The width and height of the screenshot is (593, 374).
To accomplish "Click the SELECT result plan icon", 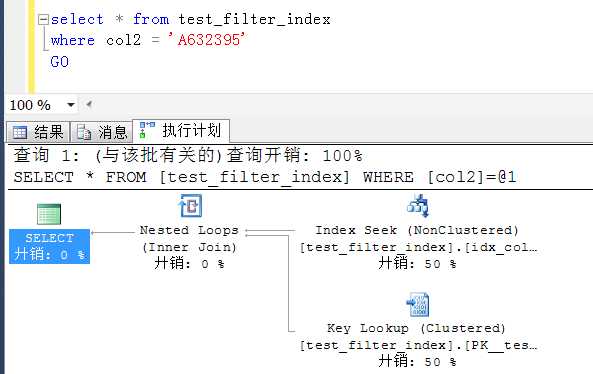I will [x=49, y=214].
